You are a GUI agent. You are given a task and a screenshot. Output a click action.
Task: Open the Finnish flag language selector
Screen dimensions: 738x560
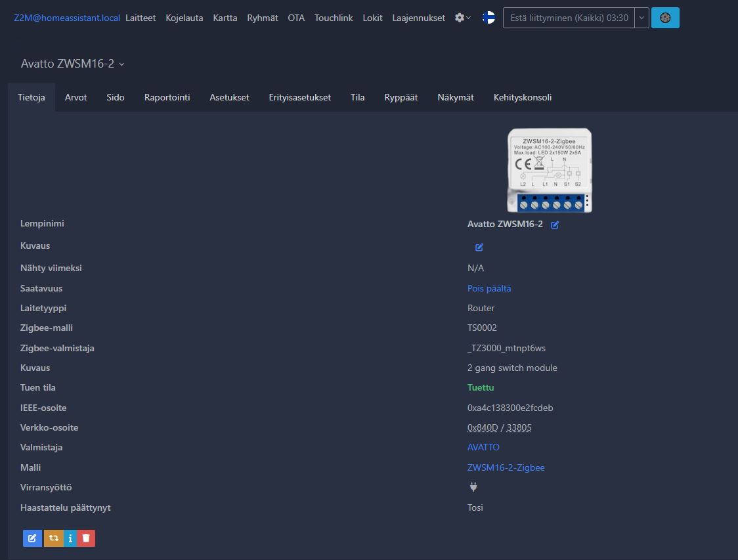point(489,18)
